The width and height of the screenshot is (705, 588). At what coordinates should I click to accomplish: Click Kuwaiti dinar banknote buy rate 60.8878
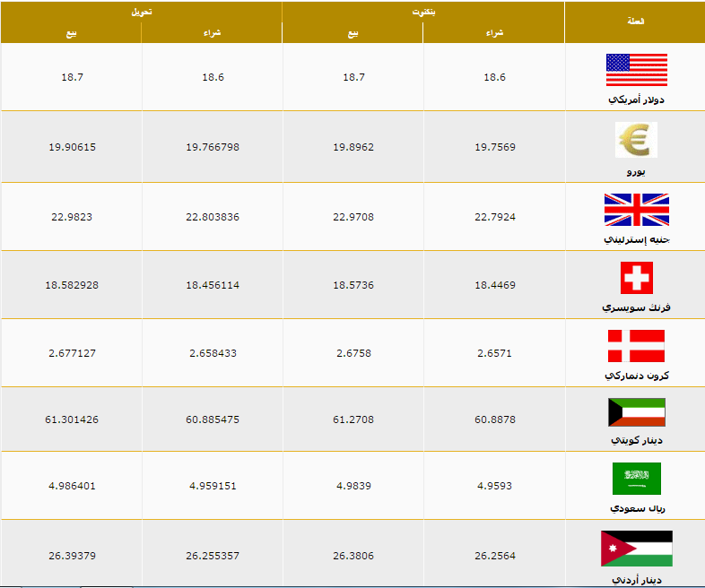pos(495,419)
